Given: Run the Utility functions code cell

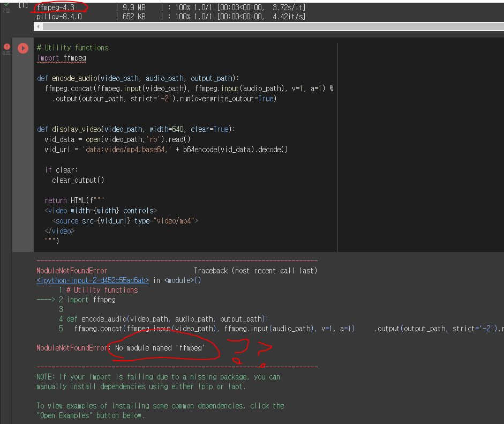Looking at the screenshot, I should tap(23, 48).
